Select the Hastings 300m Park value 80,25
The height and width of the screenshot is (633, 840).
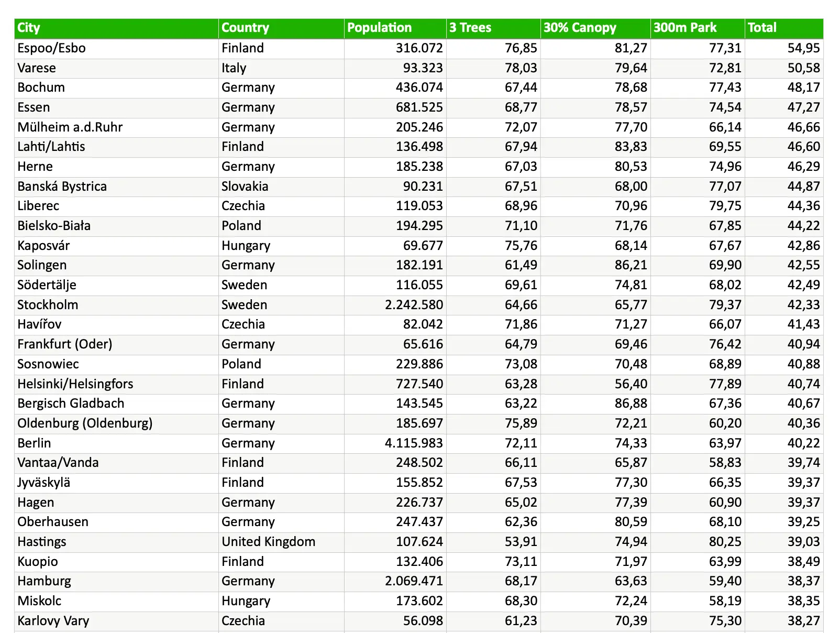[x=698, y=542]
